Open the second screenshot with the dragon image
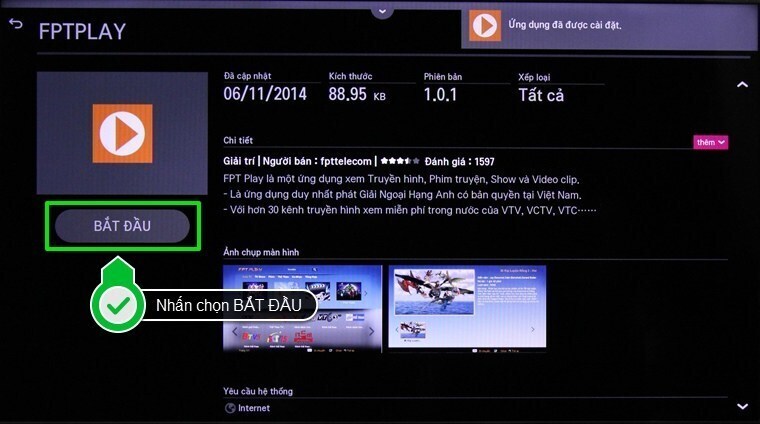Screen dimensions: 760x424 pos(466,307)
